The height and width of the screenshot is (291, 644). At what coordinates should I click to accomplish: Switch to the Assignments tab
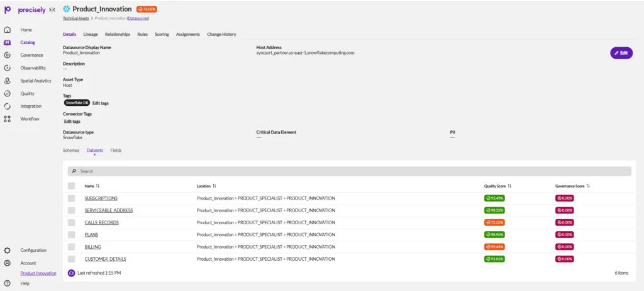pyautogui.click(x=187, y=35)
